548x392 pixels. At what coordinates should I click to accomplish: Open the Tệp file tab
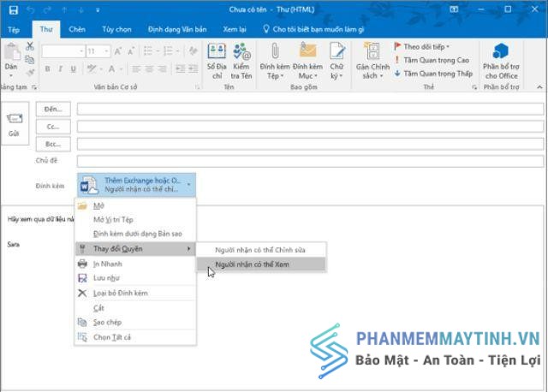[14, 30]
